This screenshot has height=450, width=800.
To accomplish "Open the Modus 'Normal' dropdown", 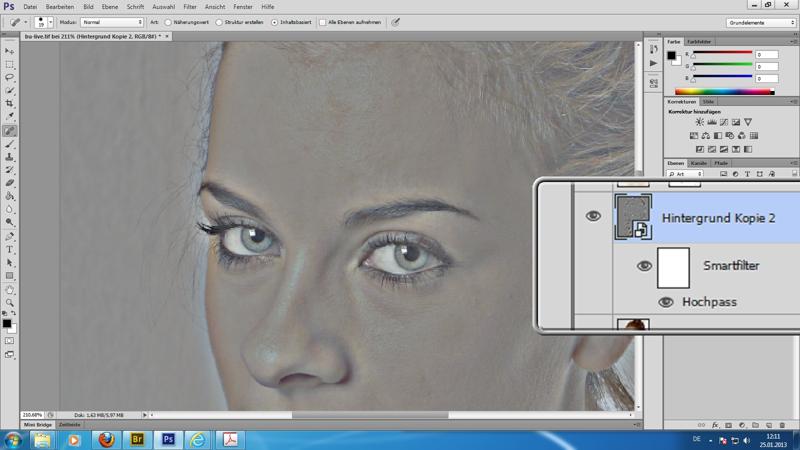I will (111, 22).
